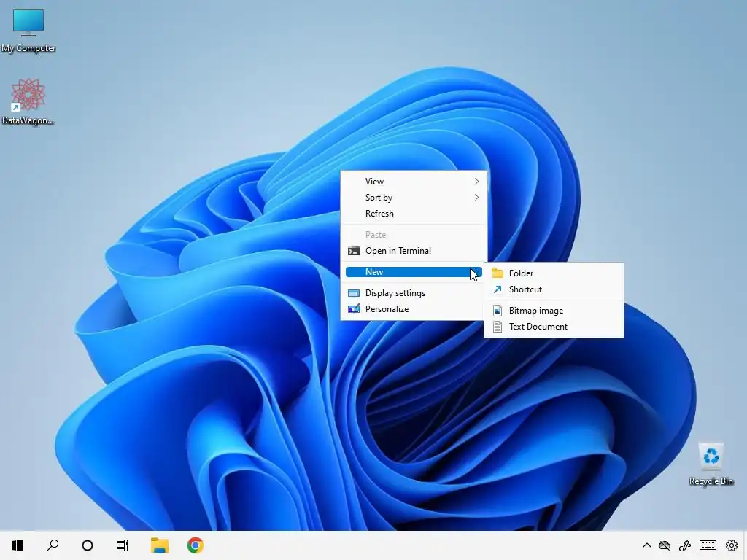Show hidden tray icons chevron
The image size is (747, 560).
click(x=646, y=545)
